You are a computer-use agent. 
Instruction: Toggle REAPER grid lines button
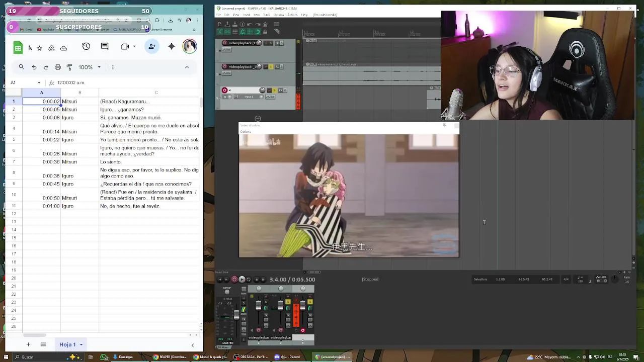coord(250,32)
